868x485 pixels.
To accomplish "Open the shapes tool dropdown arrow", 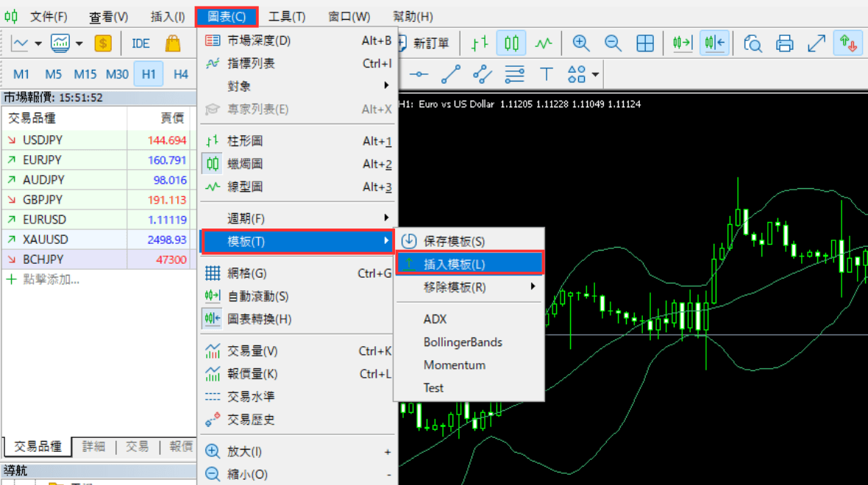I will click(595, 74).
